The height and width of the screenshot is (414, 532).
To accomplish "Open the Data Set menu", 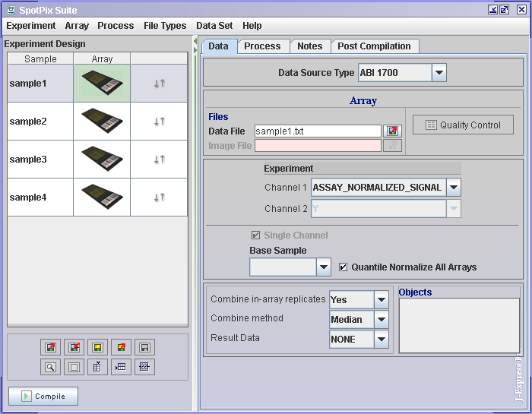I will tap(214, 26).
